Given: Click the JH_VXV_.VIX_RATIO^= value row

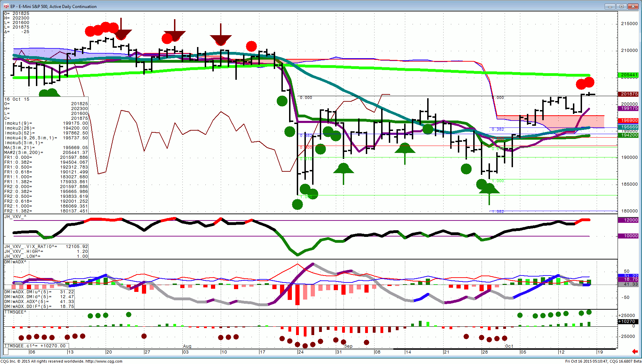Looking at the screenshot, I should pos(46,247).
